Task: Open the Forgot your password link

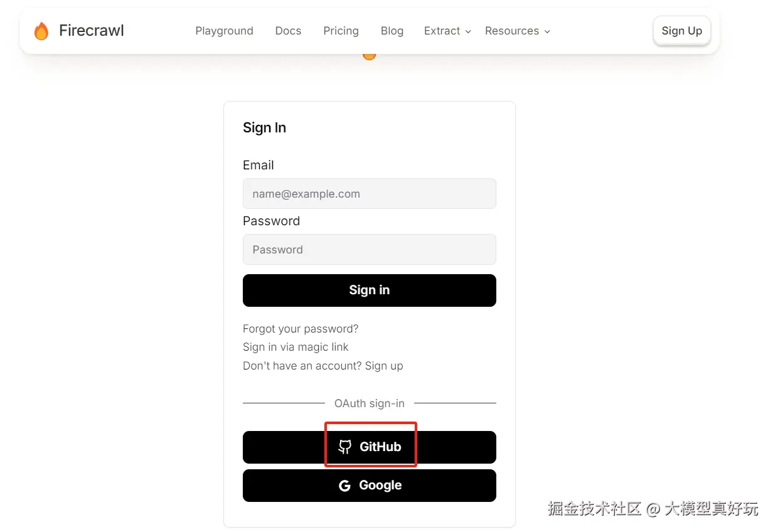Action: [x=301, y=329]
